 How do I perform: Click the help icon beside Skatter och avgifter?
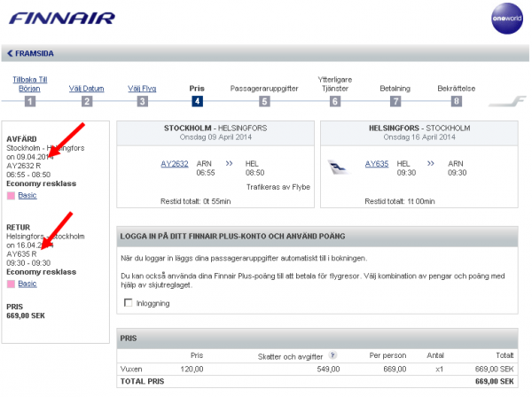333,354
